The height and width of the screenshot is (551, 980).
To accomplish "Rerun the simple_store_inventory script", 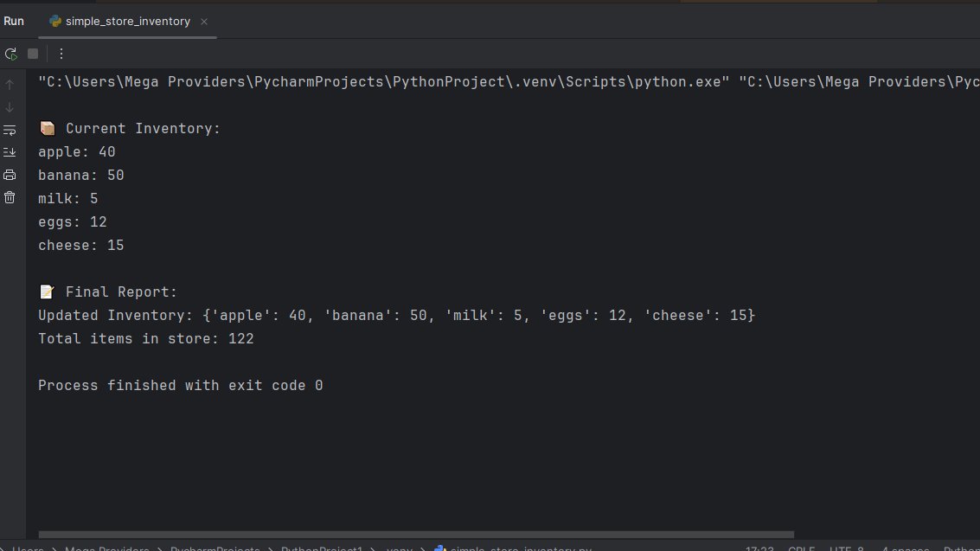I will 11,54.
